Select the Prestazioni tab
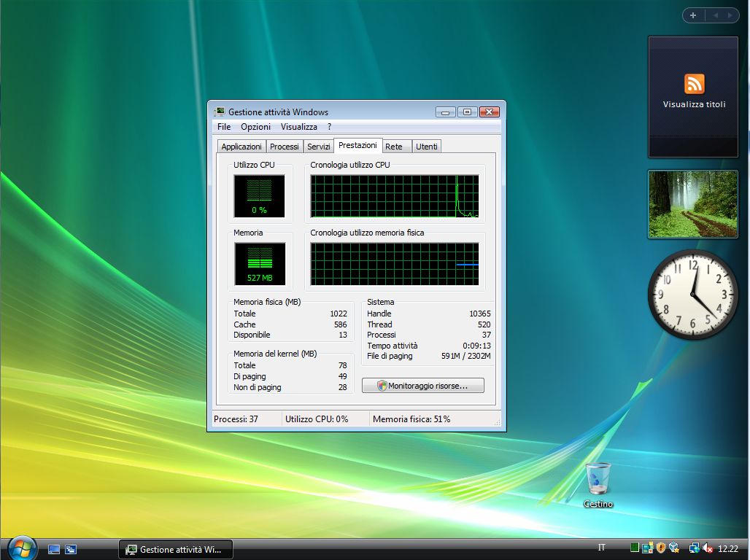750x560 pixels. point(357,145)
